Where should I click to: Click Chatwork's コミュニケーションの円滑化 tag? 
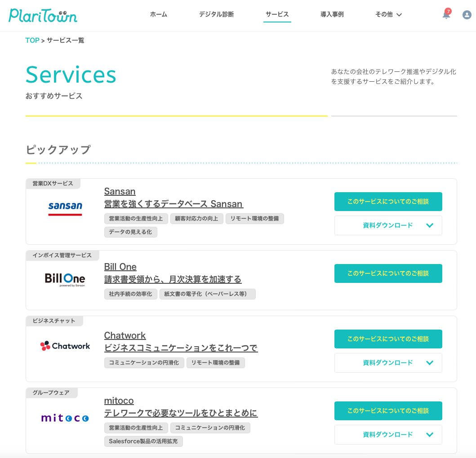tap(144, 363)
